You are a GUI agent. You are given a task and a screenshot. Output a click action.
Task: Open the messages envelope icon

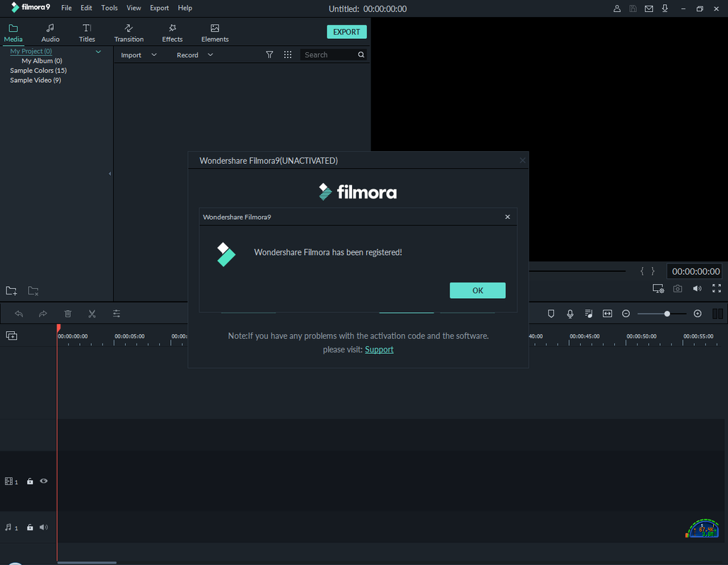click(649, 8)
